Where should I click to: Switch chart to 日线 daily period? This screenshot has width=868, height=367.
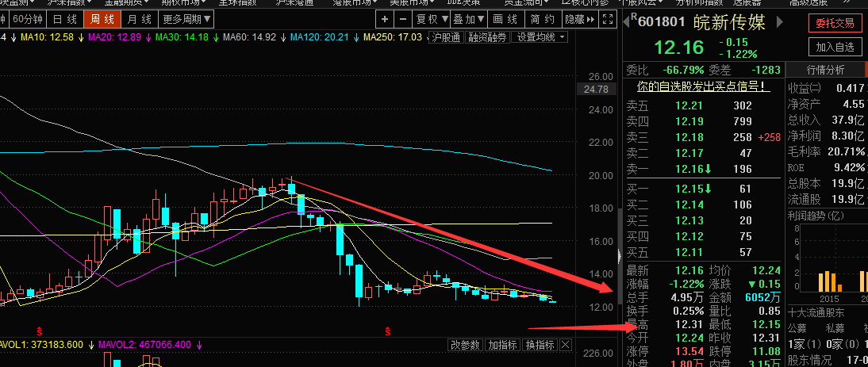point(65,19)
